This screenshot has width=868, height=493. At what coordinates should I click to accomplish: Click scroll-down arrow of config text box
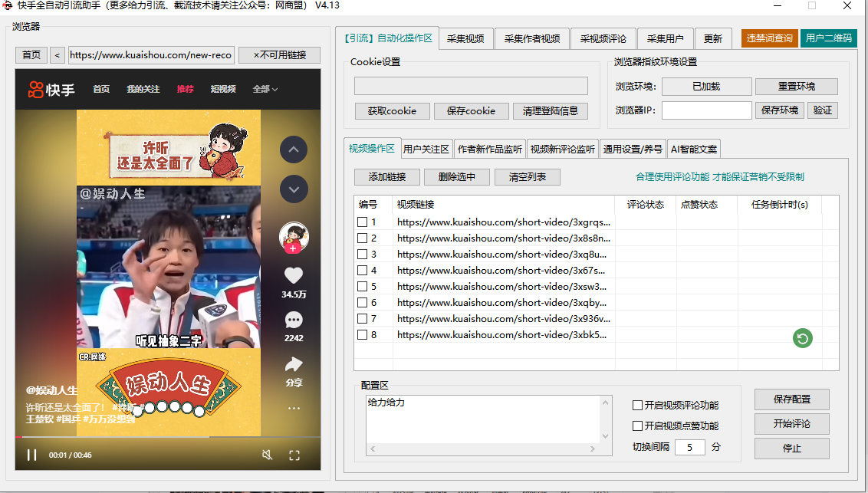coord(606,436)
